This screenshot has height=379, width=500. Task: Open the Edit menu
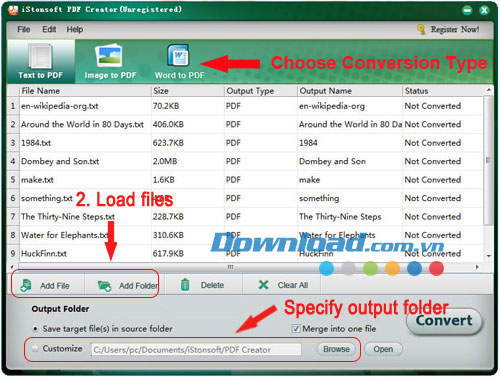click(49, 29)
